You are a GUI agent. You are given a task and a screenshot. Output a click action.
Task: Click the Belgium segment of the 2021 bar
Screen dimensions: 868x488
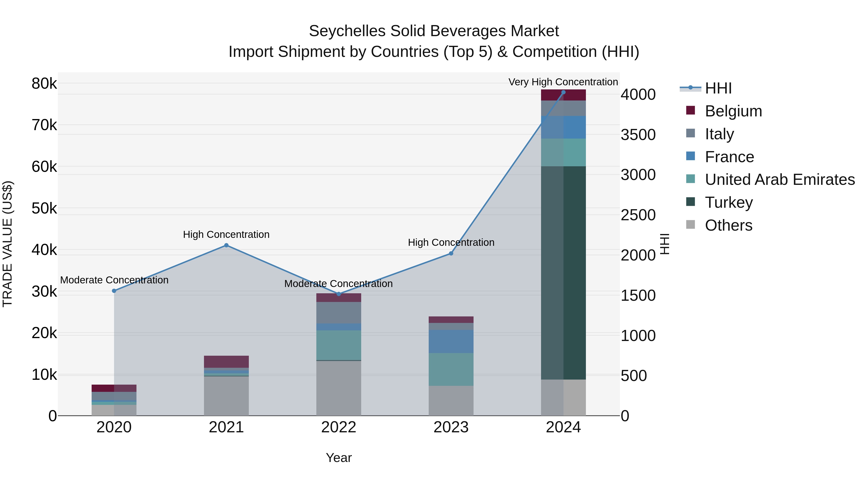226,362
